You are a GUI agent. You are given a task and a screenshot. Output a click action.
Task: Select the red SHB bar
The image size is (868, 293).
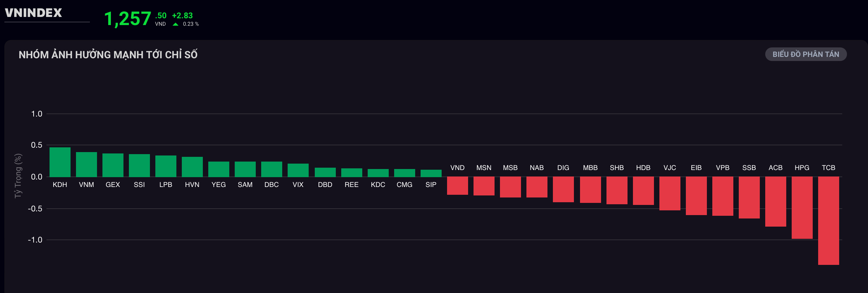617,190
